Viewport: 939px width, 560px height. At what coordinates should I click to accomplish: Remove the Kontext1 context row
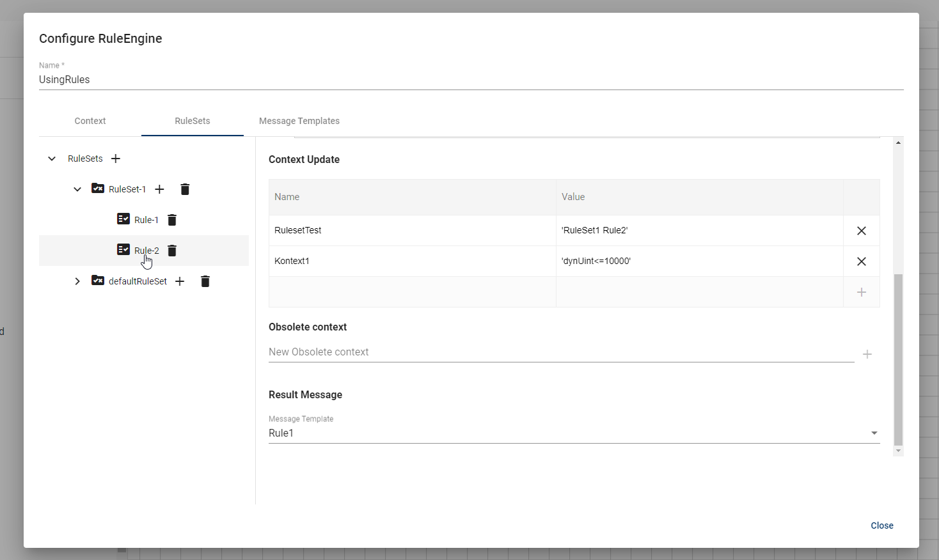(x=862, y=261)
